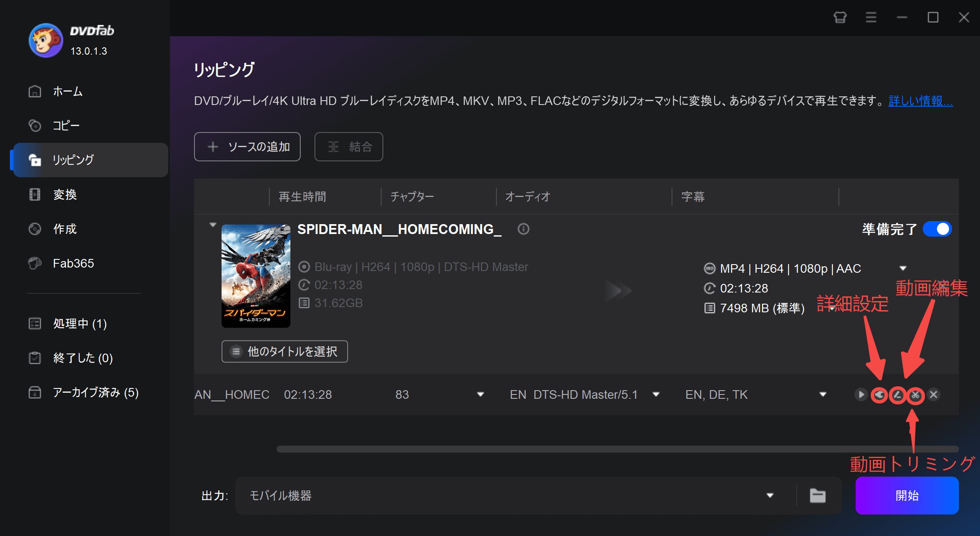Viewport: 980px width, 536px height.
Task: Click 他のタイトルを選択 button
Action: click(x=285, y=351)
